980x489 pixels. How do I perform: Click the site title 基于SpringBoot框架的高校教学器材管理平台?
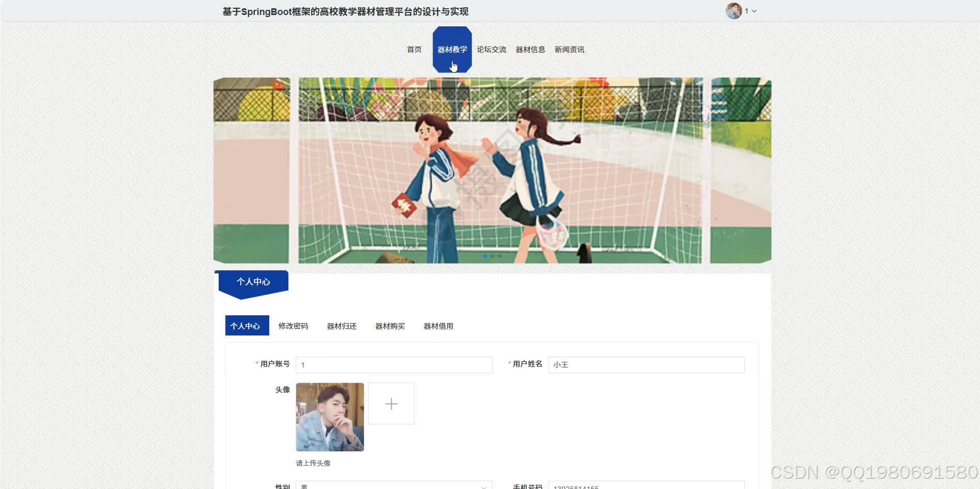tap(345, 11)
